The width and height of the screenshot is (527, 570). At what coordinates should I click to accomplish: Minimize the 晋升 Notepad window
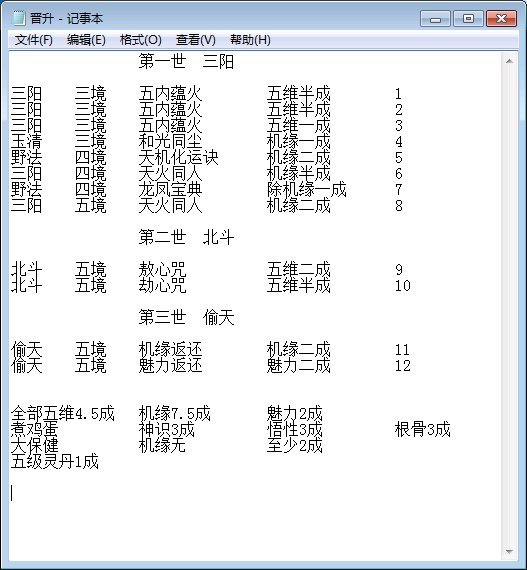[435, 18]
